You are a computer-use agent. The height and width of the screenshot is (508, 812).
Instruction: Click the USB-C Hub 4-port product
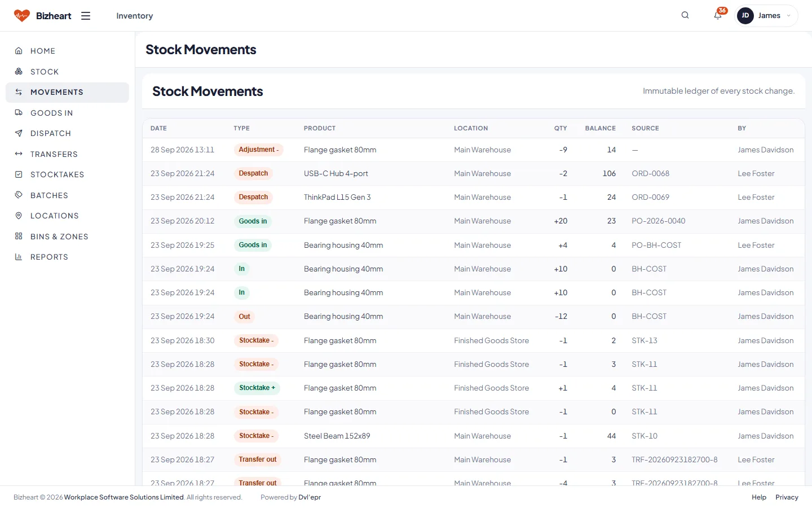pos(336,173)
